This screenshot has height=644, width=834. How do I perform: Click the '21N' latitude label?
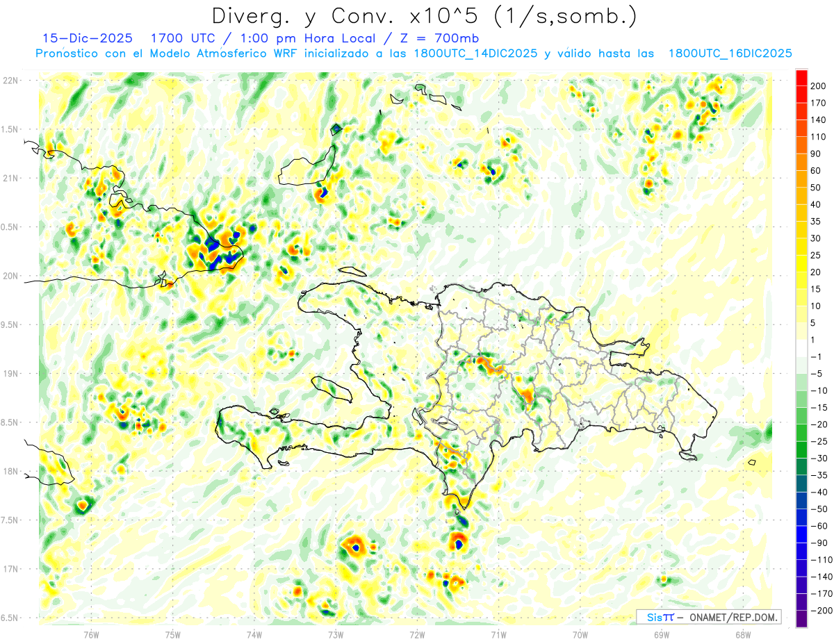pos(10,179)
